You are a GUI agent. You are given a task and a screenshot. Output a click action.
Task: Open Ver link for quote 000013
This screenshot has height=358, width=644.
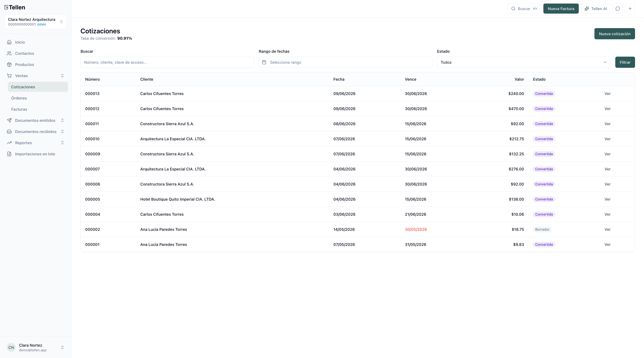click(x=607, y=94)
